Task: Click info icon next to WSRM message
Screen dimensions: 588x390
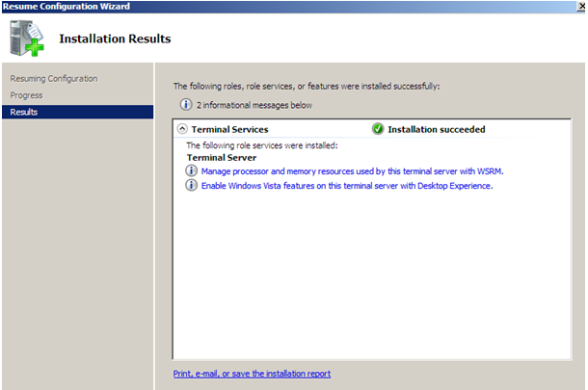Action: point(191,170)
